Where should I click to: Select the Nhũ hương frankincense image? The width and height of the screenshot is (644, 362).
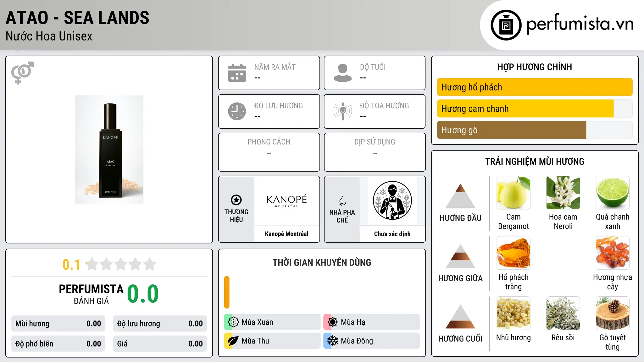pyautogui.click(x=514, y=313)
